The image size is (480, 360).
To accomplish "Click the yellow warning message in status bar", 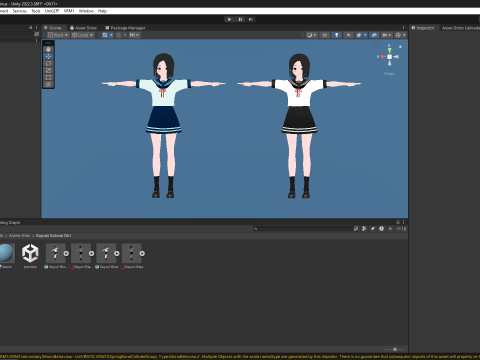I will [x=240, y=357].
